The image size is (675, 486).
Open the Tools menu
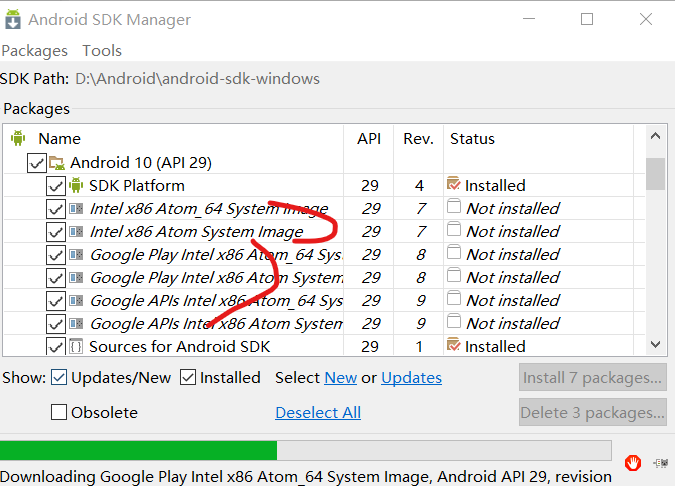pyautogui.click(x=102, y=50)
